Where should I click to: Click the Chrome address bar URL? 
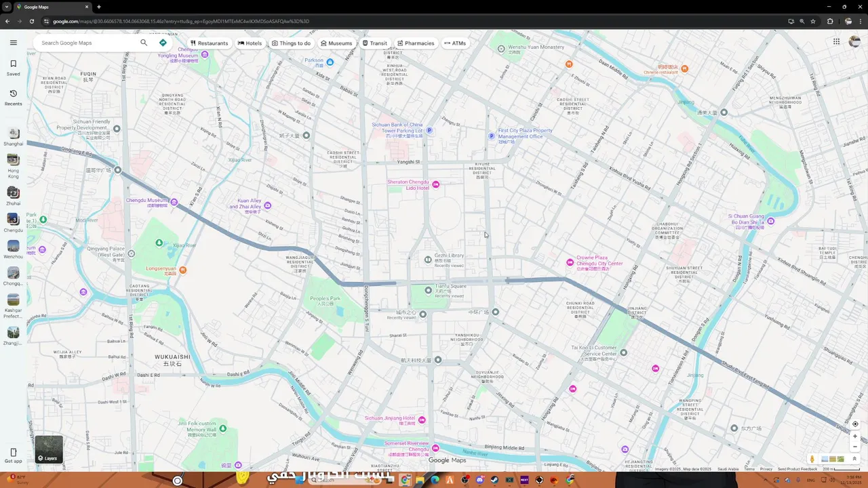(181, 21)
